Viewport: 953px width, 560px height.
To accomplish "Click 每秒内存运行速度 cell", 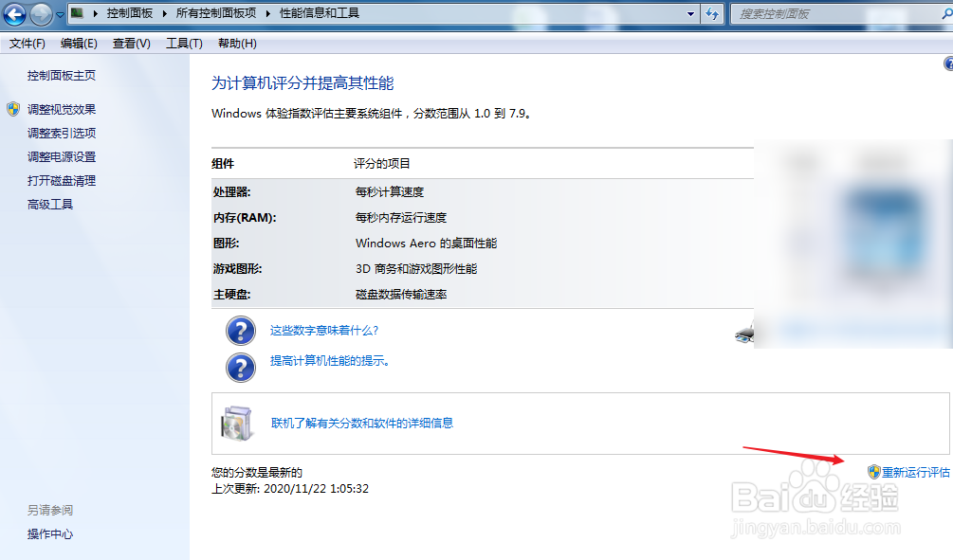I will [x=401, y=217].
